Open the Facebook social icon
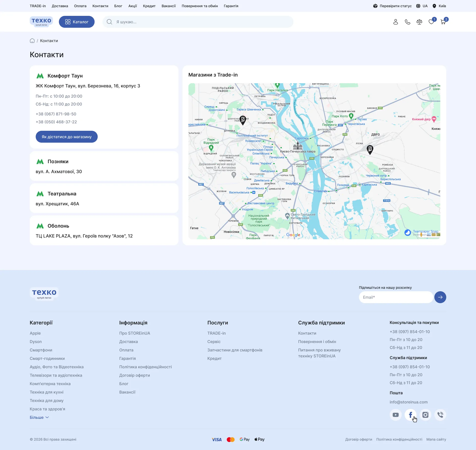The width and height of the screenshot is (476, 450). 411,415
